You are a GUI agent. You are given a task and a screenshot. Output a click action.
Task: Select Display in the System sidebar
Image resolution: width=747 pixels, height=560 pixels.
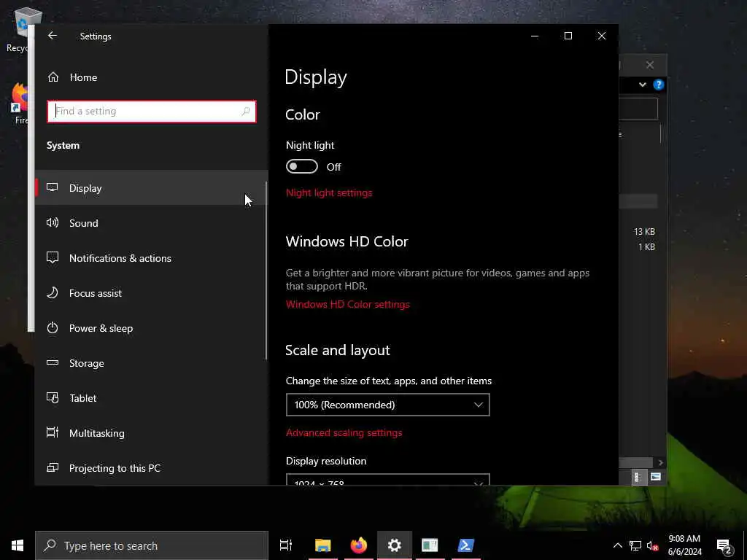pyautogui.click(x=152, y=188)
